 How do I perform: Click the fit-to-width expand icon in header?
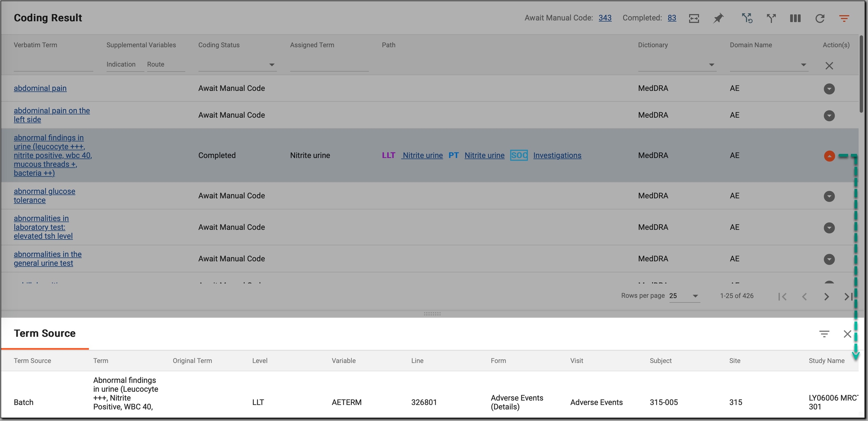point(694,18)
